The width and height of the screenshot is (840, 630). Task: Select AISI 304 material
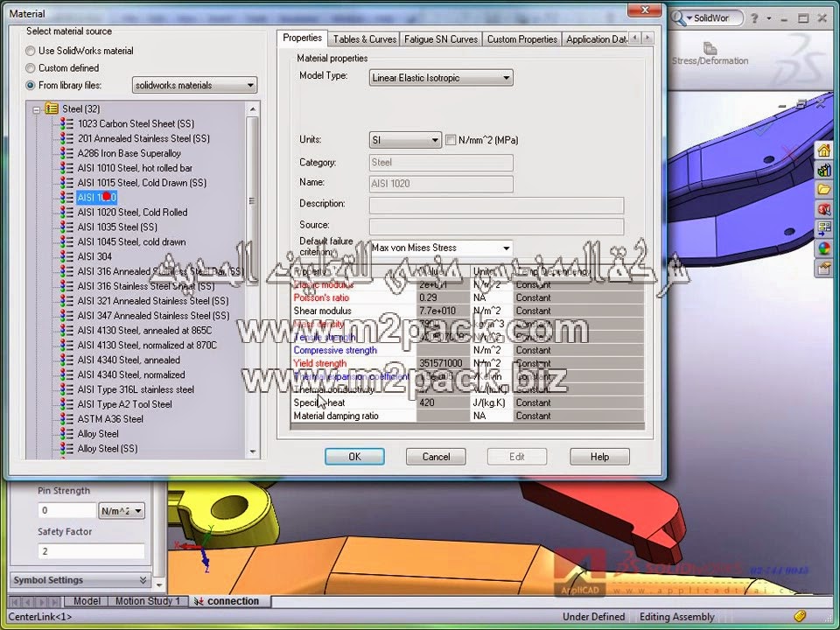[x=94, y=256]
